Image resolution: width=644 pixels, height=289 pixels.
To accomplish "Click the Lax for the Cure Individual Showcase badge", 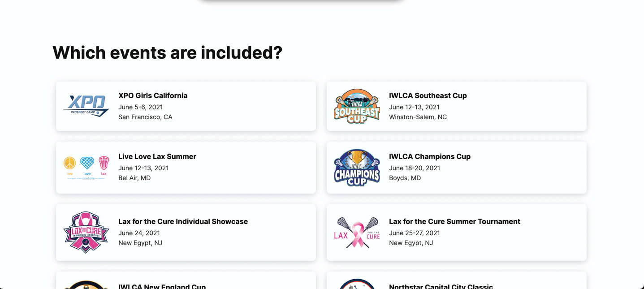I will point(86,233).
